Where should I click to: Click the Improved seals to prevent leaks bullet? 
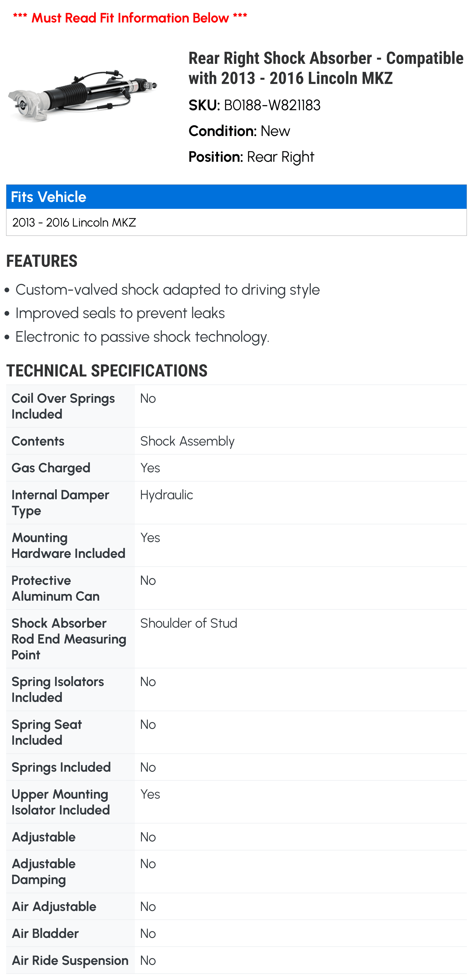click(x=120, y=314)
